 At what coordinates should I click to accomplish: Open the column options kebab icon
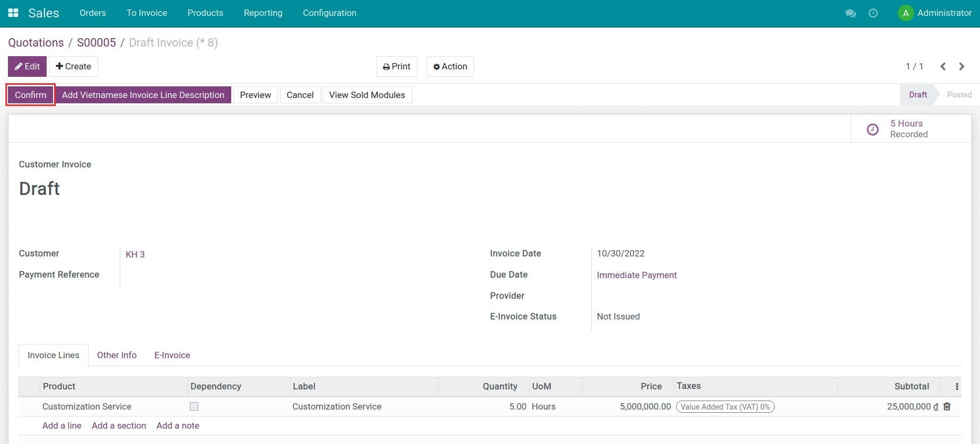[x=957, y=387]
